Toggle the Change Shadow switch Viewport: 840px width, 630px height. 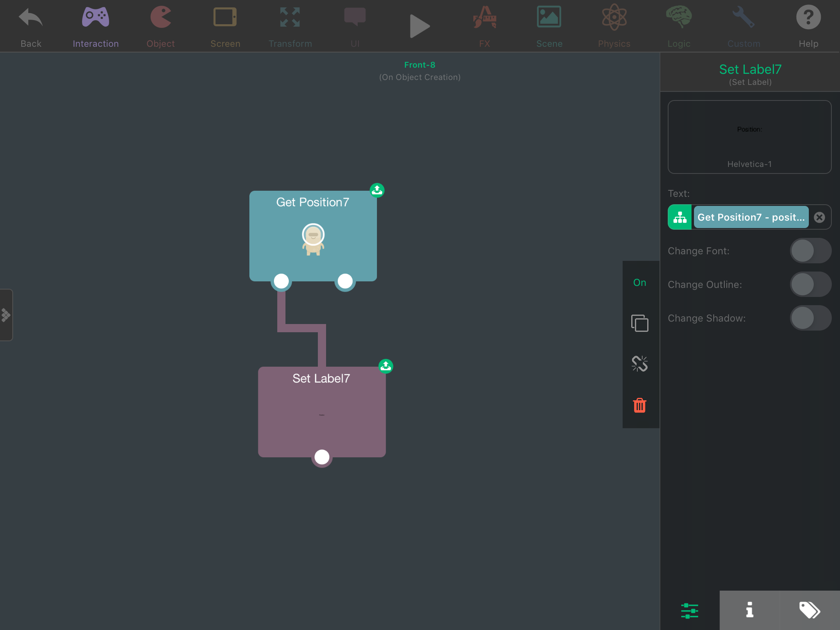tap(810, 318)
